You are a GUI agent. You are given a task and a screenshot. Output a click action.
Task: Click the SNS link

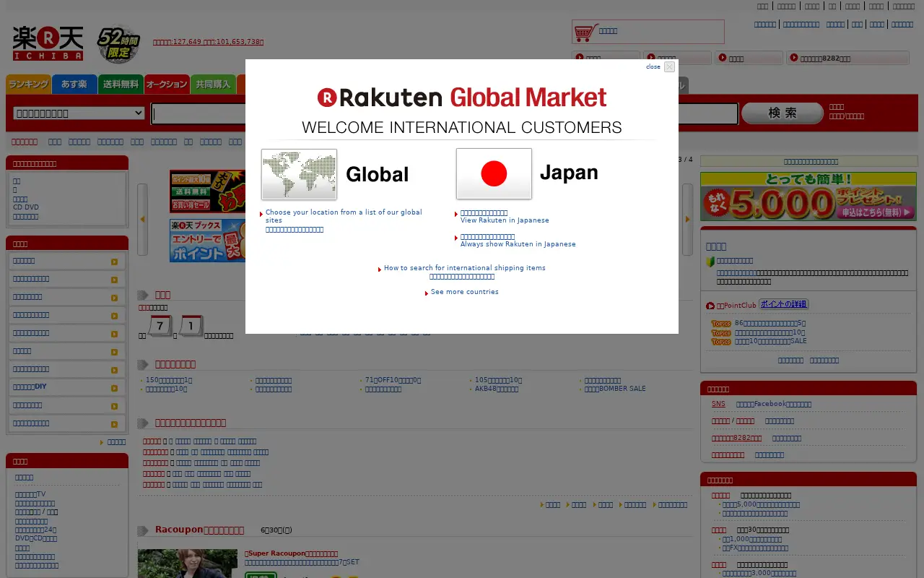[718, 404]
